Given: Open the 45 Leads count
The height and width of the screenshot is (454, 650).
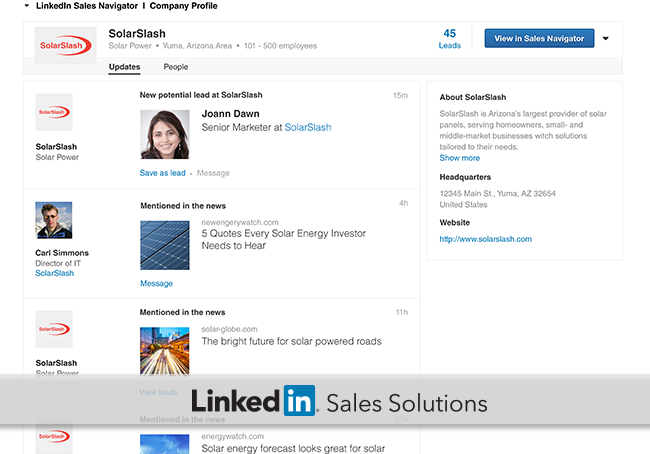Looking at the screenshot, I should (450, 39).
